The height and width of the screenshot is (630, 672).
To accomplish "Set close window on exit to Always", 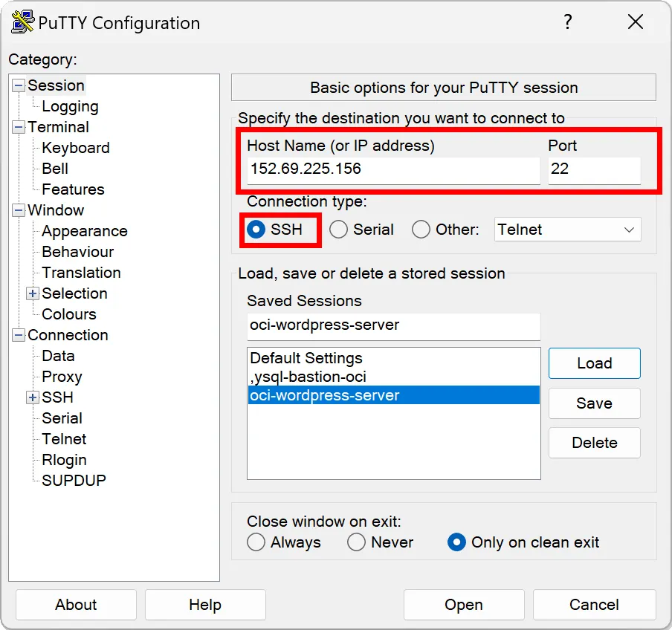I will click(256, 542).
